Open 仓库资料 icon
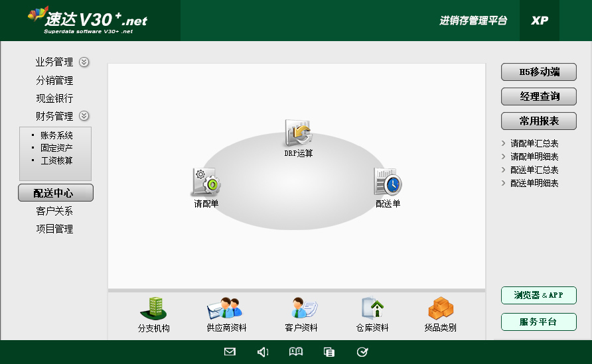The image size is (592, 364). pos(372,309)
